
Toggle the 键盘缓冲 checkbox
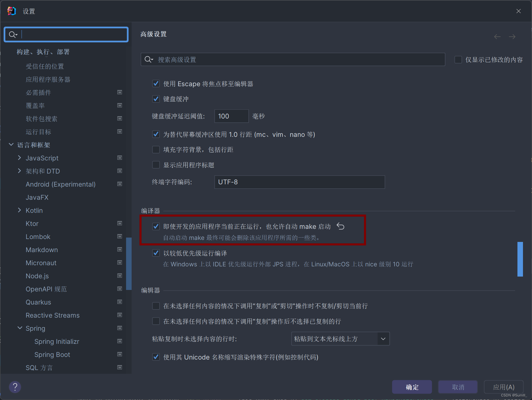156,99
